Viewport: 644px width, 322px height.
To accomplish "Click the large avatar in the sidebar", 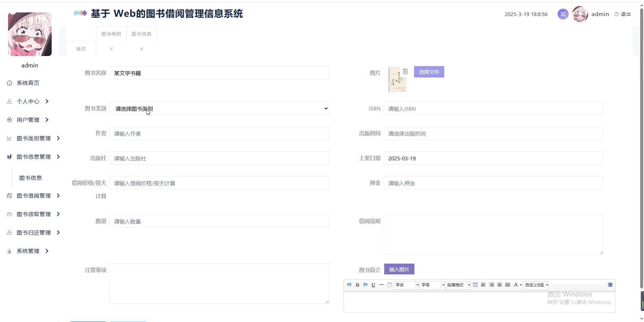I will 30,34.
